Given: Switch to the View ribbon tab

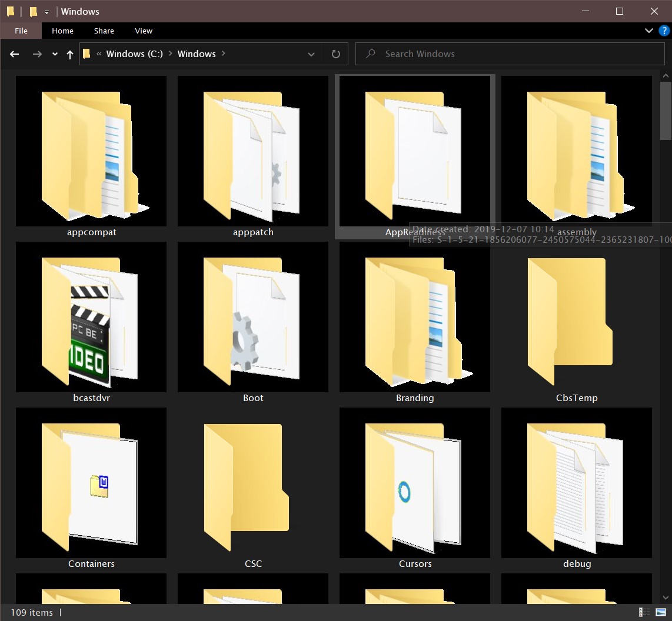Looking at the screenshot, I should coord(144,31).
